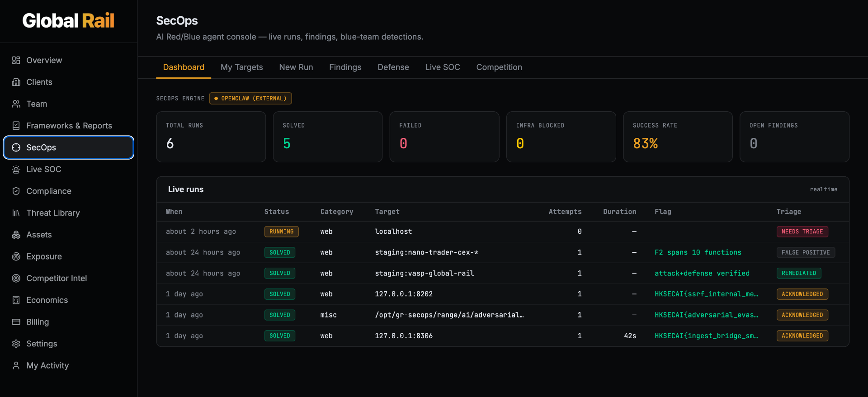Click the misc category cell
The height and width of the screenshot is (397, 868).
click(328, 315)
